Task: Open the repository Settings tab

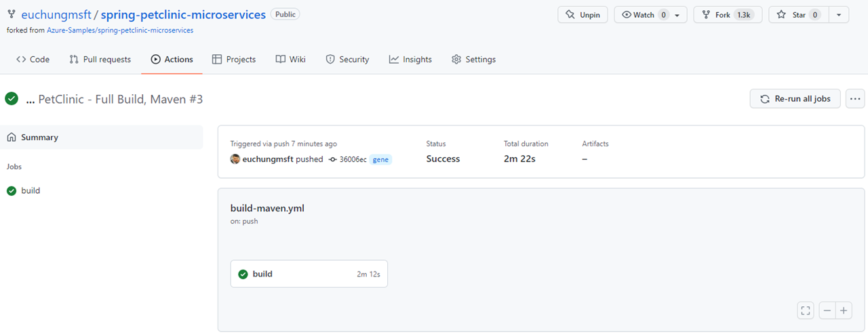Action: click(x=474, y=60)
